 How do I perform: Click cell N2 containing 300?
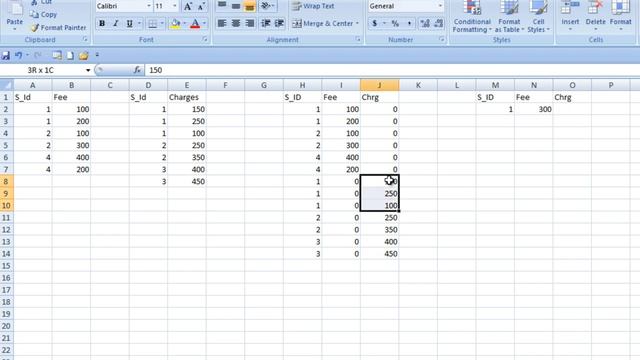click(x=533, y=109)
